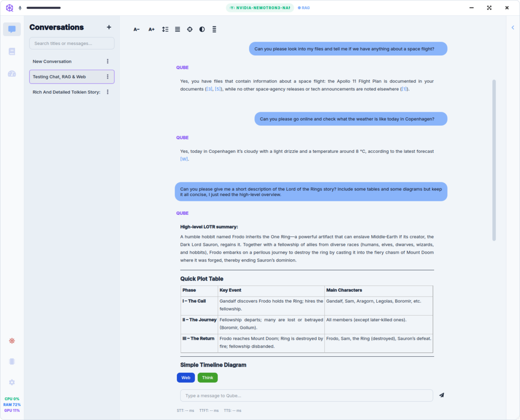
Task: Open the chat view sidebar icon
Action: (12, 29)
